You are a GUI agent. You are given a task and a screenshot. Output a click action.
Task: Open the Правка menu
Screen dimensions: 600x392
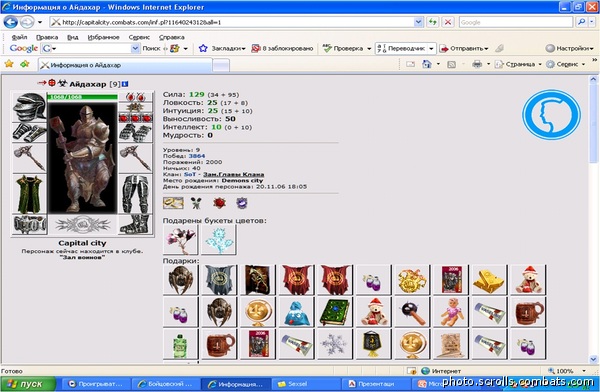[47, 37]
